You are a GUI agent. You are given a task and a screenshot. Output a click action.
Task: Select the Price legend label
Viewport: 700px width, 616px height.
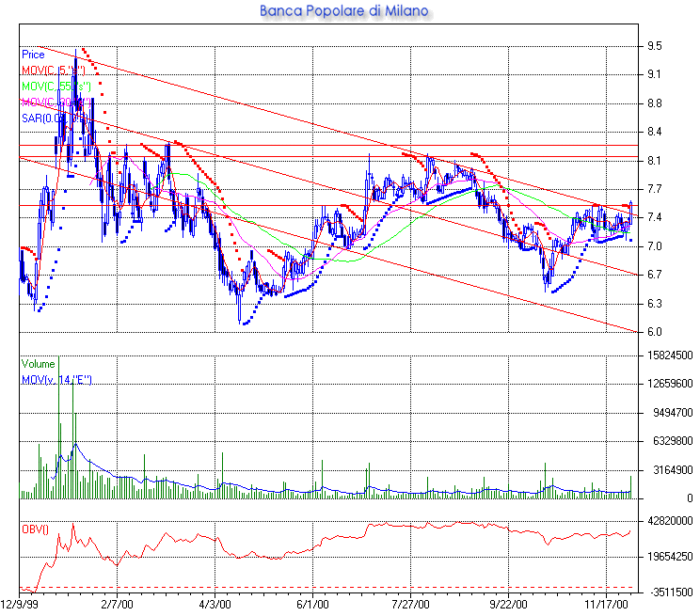click(x=33, y=55)
